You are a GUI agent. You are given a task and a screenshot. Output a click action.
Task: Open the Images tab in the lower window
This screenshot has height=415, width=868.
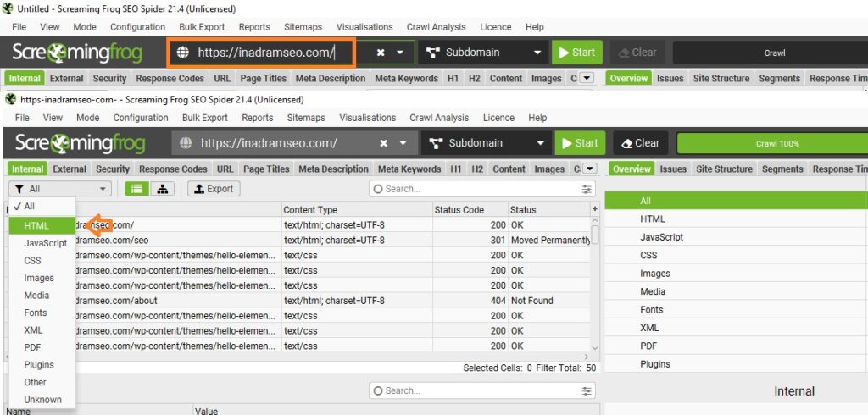549,169
